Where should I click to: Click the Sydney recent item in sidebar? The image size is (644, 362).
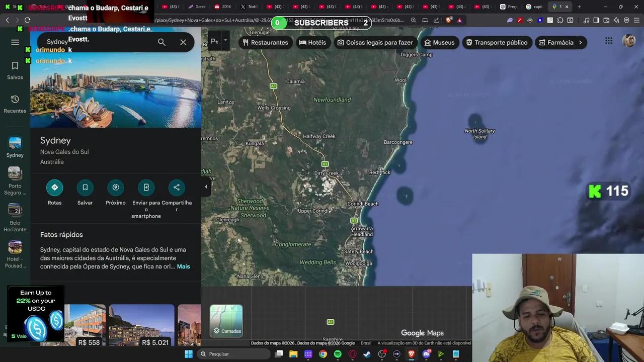click(x=15, y=148)
